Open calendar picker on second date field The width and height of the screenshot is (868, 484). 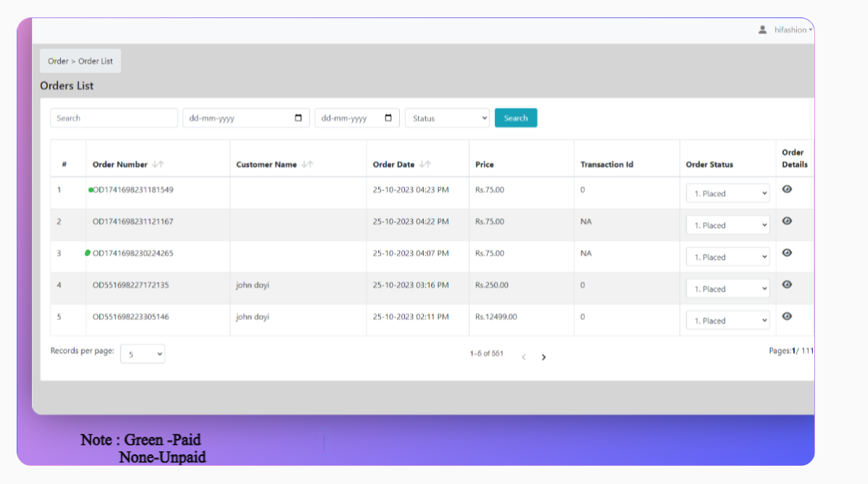point(388,118)
